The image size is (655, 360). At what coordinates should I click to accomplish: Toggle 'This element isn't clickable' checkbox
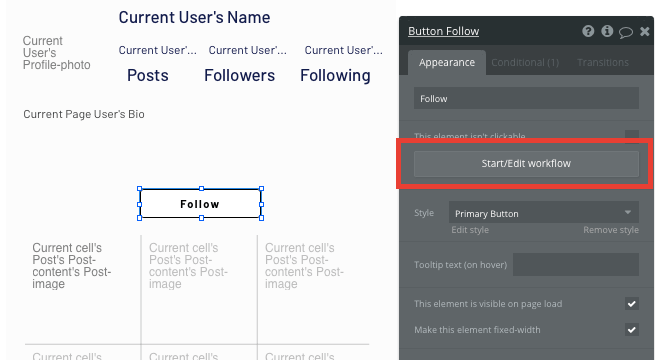pyautogui.click(x=632, y=137)
